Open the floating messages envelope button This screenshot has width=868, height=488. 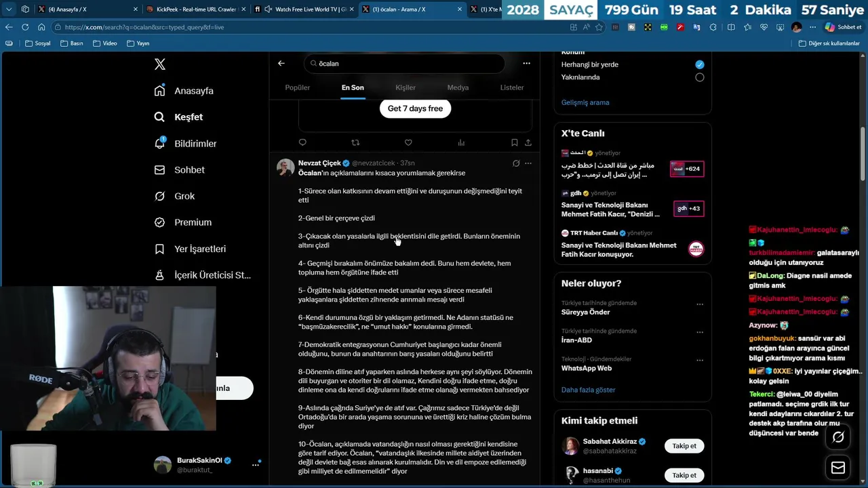[838, 468]
